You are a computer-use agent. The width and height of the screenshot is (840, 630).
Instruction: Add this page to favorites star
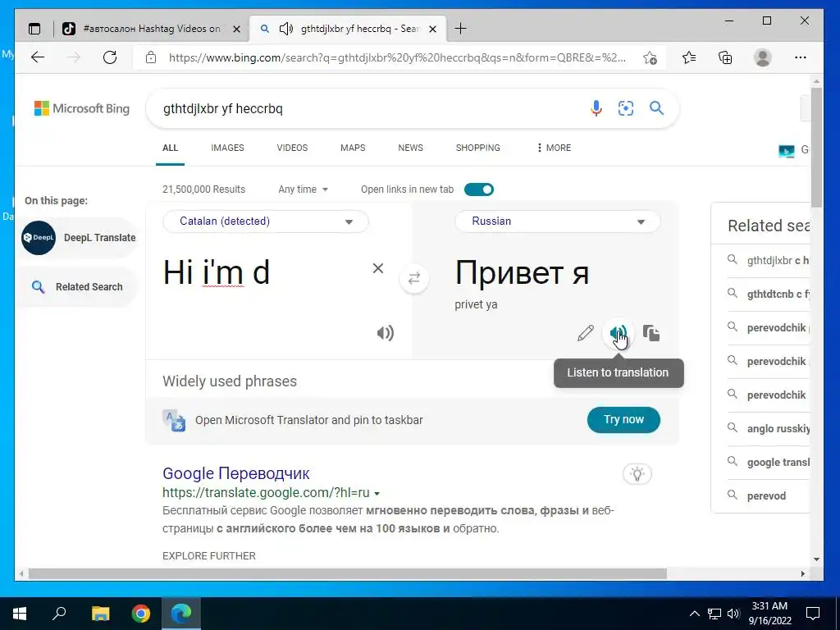coord(650,58)
